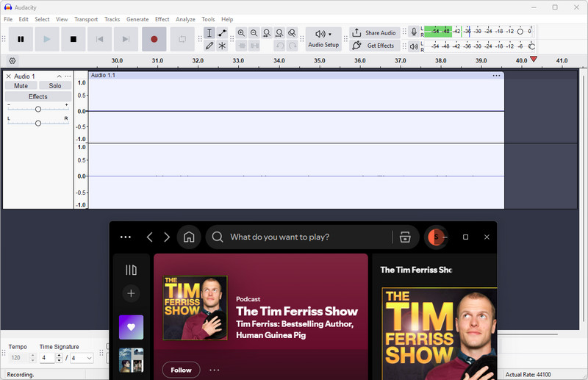
Task: Pause the current recording
Action: pos(21,39)
